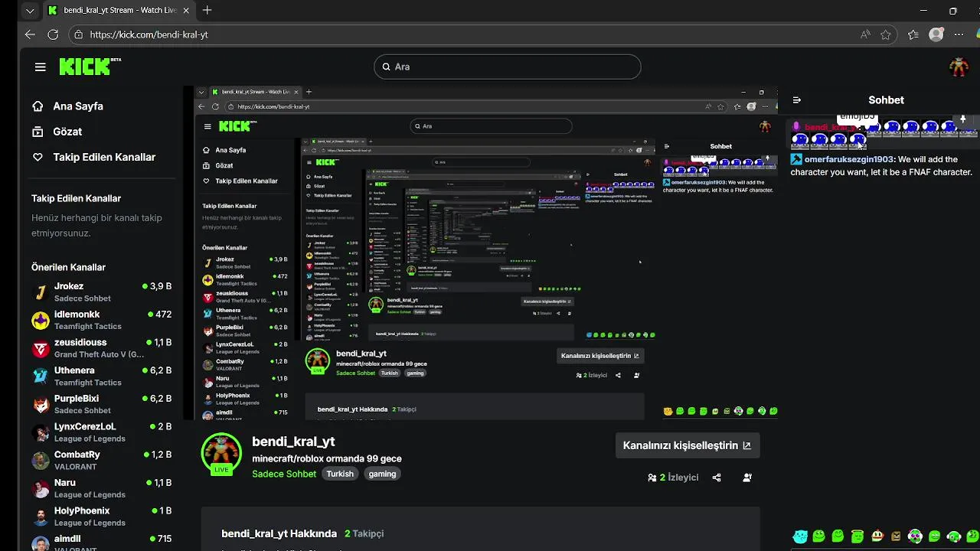Close the bendi_kral_yt Stream tab

(186, 11)
